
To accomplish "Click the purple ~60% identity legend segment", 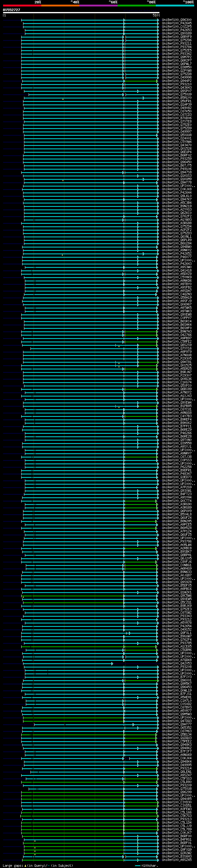I will point(98,6).
